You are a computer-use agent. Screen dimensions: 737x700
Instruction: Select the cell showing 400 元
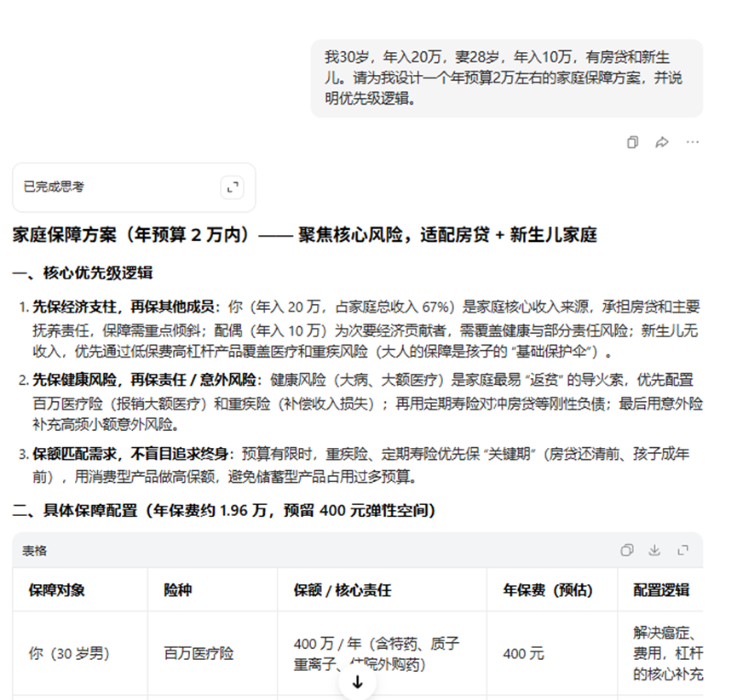pyautogui.click(x=524, y=654)
